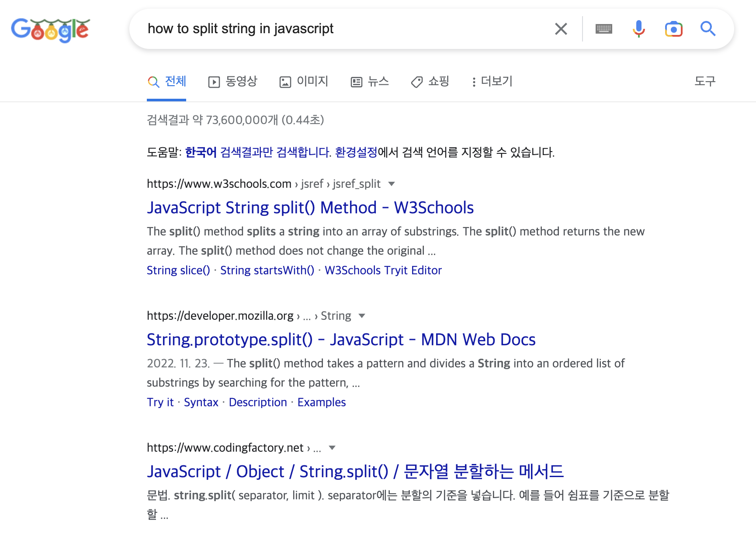Screen dimensions: 756x540
Task: Click the result count 약 73,600,000개 text
Action: [235, 120]
